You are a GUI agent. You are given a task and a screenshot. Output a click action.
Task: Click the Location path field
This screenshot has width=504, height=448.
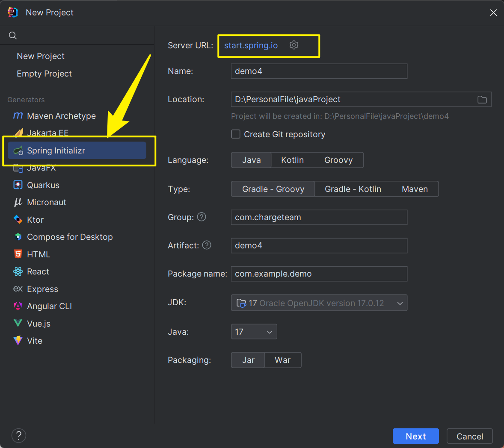pyautogui.click(x=353, y=100)
